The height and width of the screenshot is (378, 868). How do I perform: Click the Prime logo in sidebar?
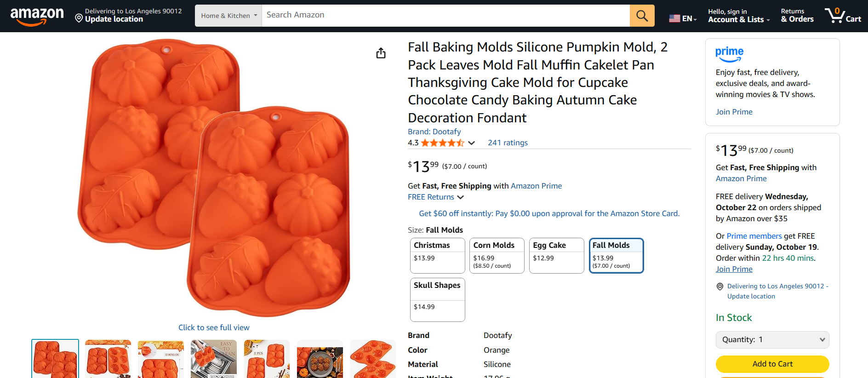pos(729,54)
